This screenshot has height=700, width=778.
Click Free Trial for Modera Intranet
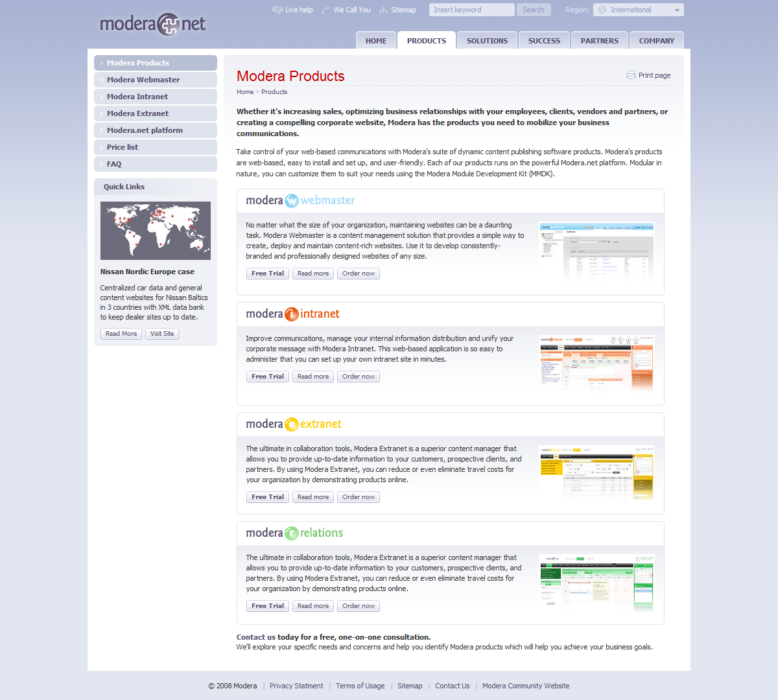[x=268, y=377]
